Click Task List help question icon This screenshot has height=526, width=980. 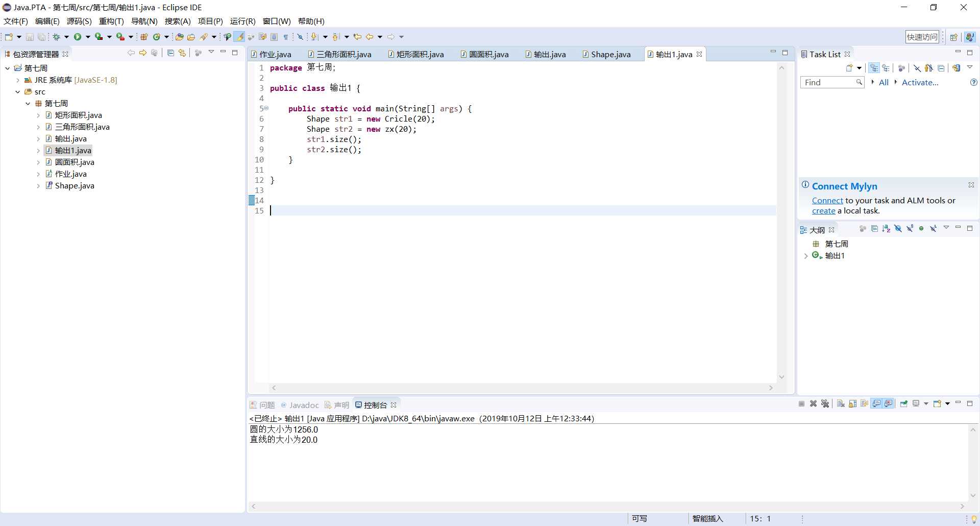point(973,82)
